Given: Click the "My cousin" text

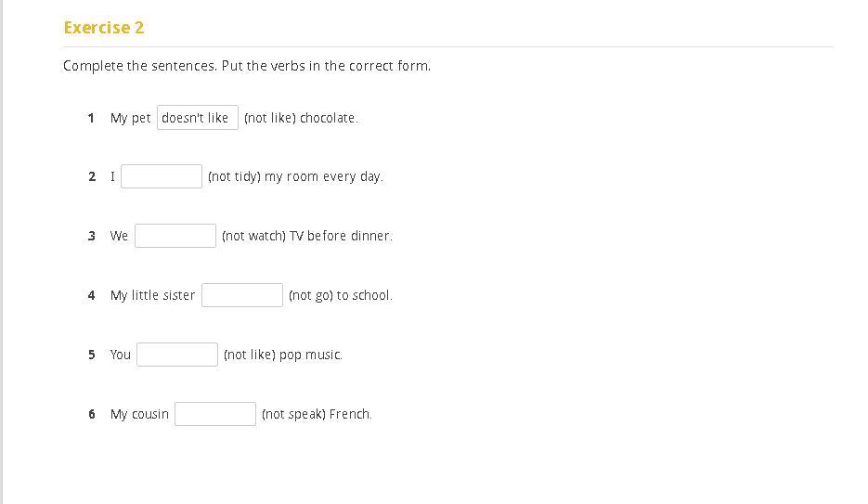Looking at the screenshot, I should tap(139, 414).
